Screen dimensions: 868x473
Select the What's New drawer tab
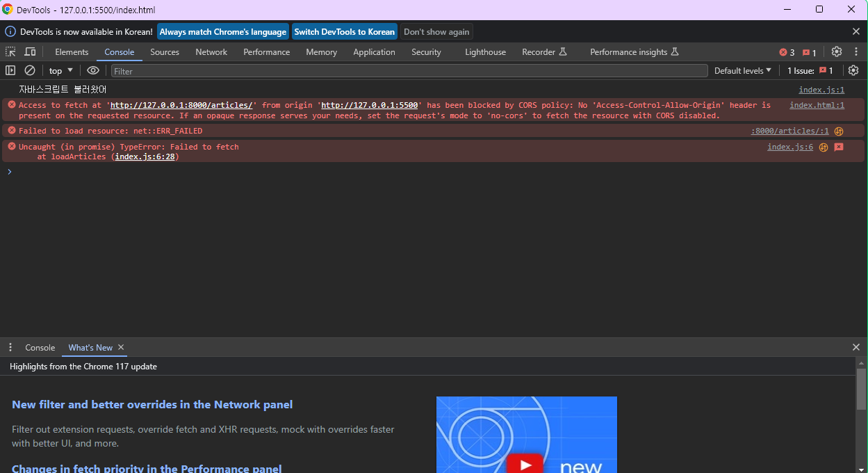(90, 347)
